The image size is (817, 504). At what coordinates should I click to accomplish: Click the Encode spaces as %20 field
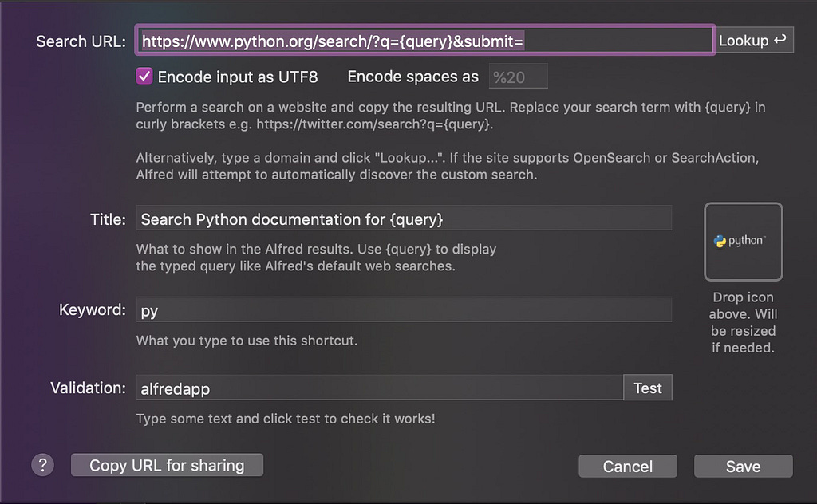tap(518, 77)
